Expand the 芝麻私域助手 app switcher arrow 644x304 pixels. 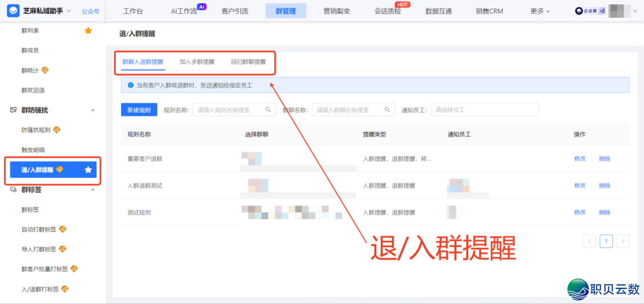(x=69, y=11)
